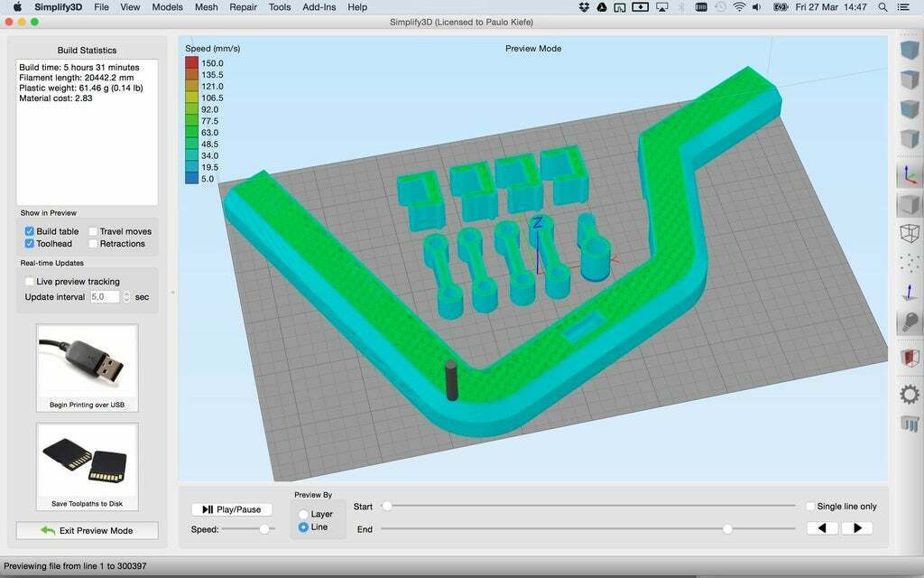
Task: Click the 'Previewing file from line 1 to 300397' status
Action: tap(76, 565)
